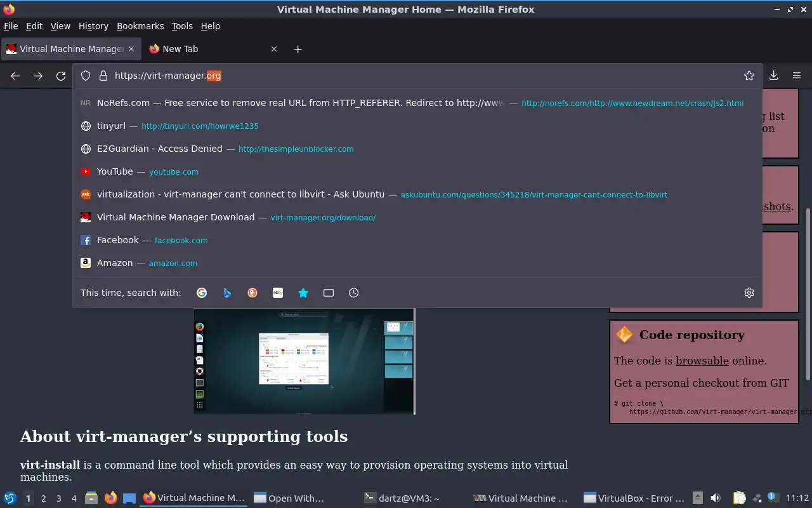Open the Edit menu

[34, 26]
